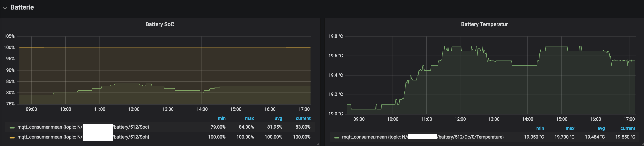This screenshot has width=644, height=146.
Task: Collapse the Batterie row chevron
Action: 5,8
